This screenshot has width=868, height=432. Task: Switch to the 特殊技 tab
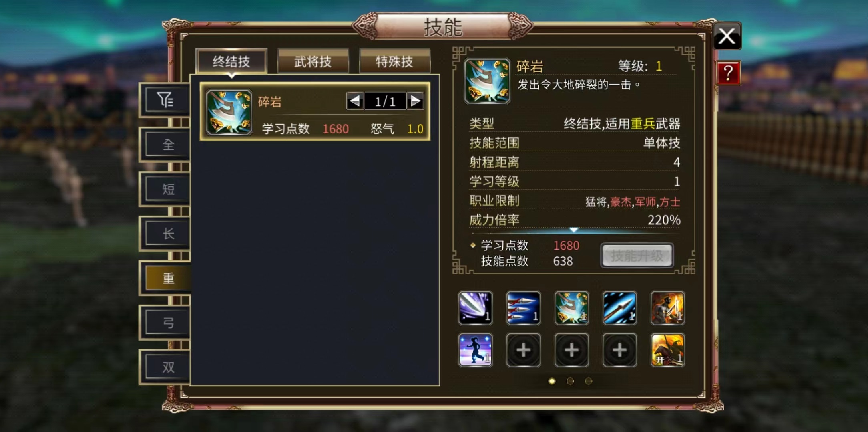[394, 61]
